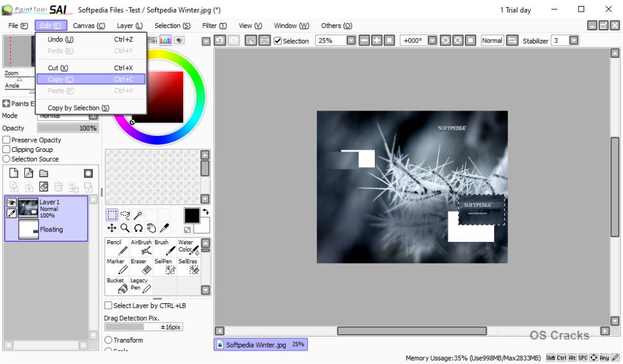
Task: Clear the layer with eraser icon
Action: (44, 187)
